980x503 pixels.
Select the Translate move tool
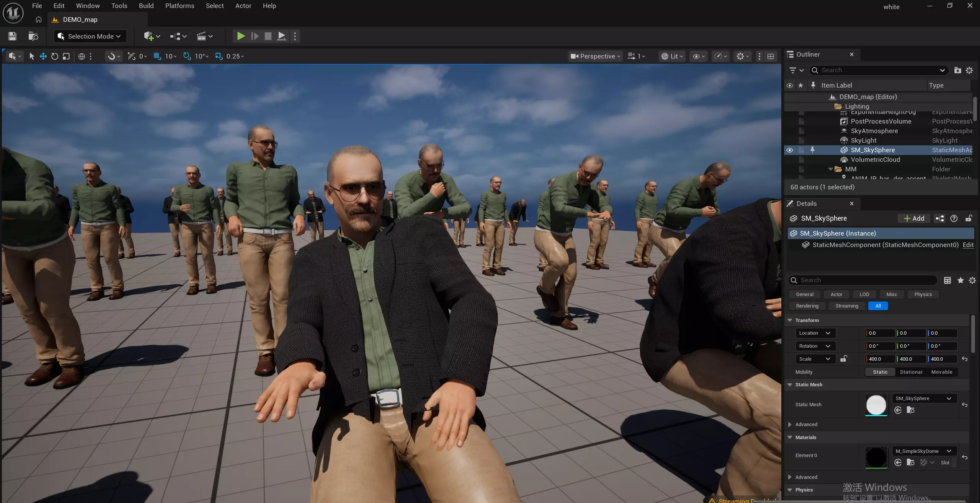tap(43, 56)
